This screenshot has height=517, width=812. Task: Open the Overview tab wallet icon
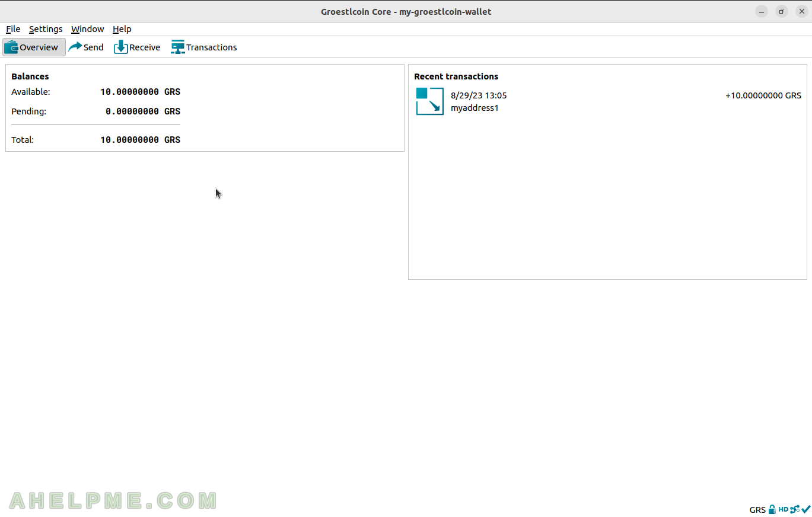click(x=11, y=47)
